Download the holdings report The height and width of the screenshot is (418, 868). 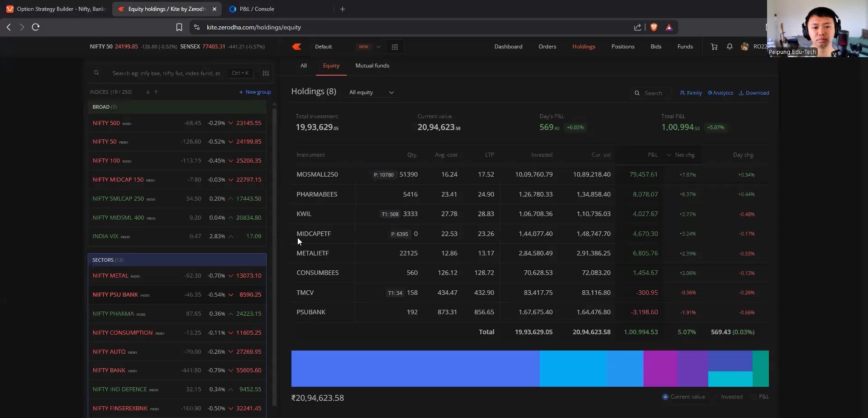[x=754, y=93]
